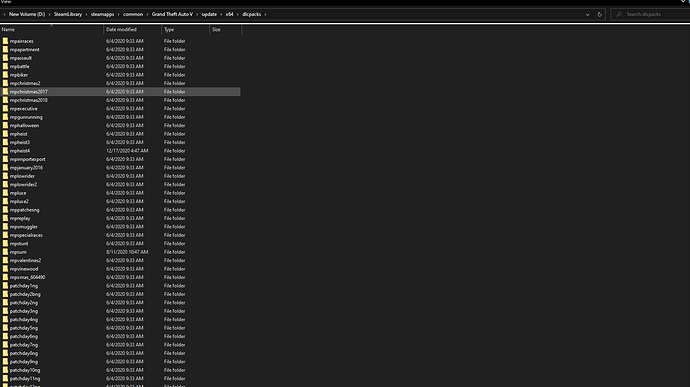
Task: Open the address bar history dropdown
Action: pyautogui.click(x=587, y=15)
